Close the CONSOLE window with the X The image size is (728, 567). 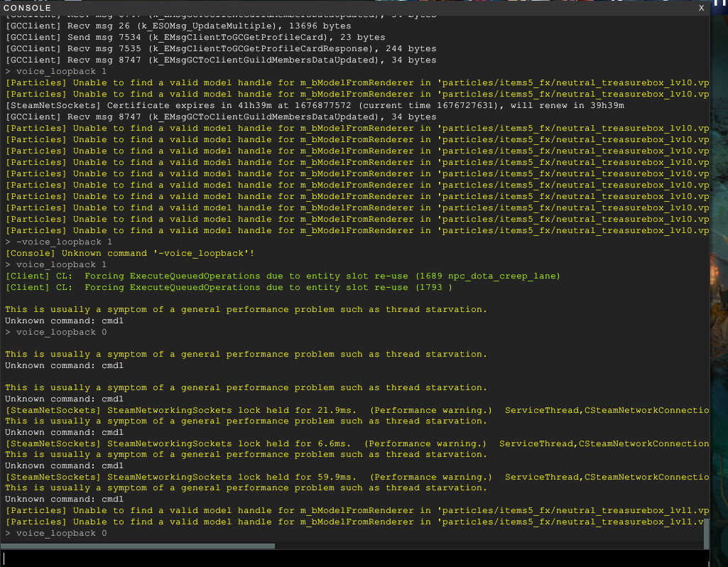coord(701,8)
